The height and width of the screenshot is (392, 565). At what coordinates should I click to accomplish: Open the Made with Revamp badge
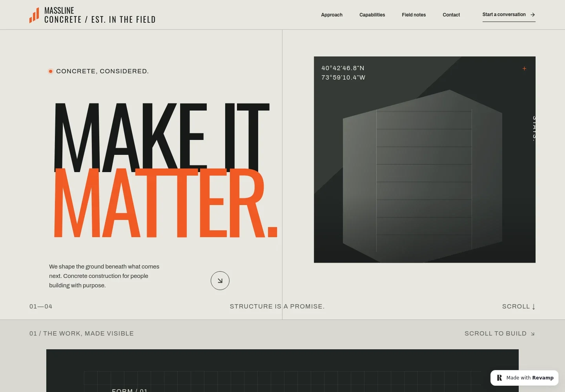(x=525, y=378)
